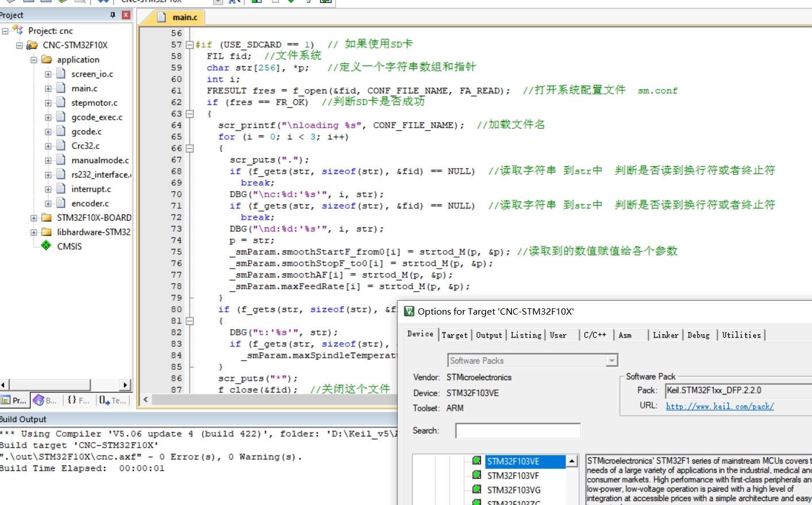The image size is (812, 505).
Task: Collapse the code block at line 81
Action: (190, 321)
